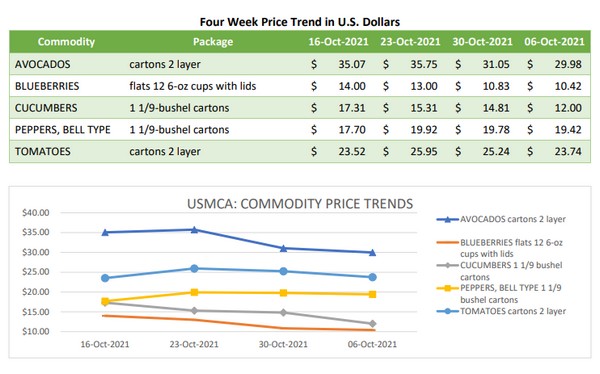
Task: Click the 30-Oct-2021 table column header
Action: 483,42
